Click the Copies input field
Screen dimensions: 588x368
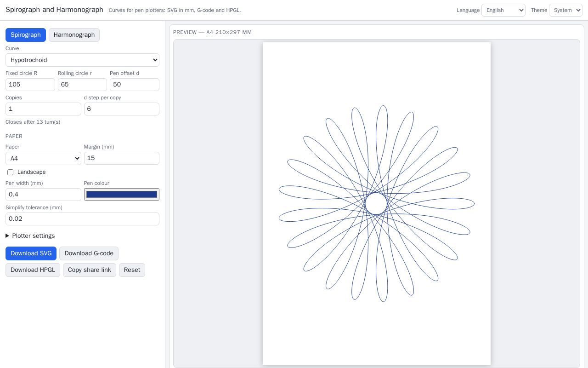coord(43,109)
